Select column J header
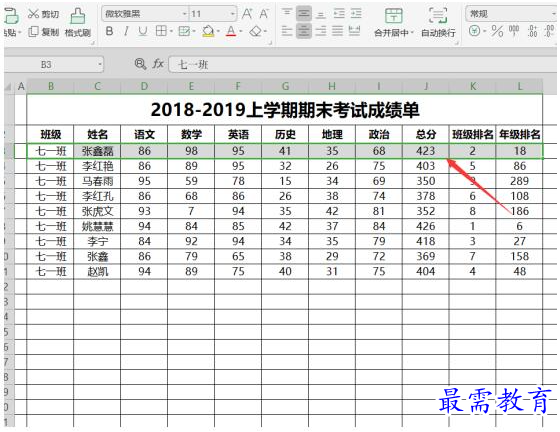Screen dimensions: 560x432 pyautogui.click(x=425, y=86)
